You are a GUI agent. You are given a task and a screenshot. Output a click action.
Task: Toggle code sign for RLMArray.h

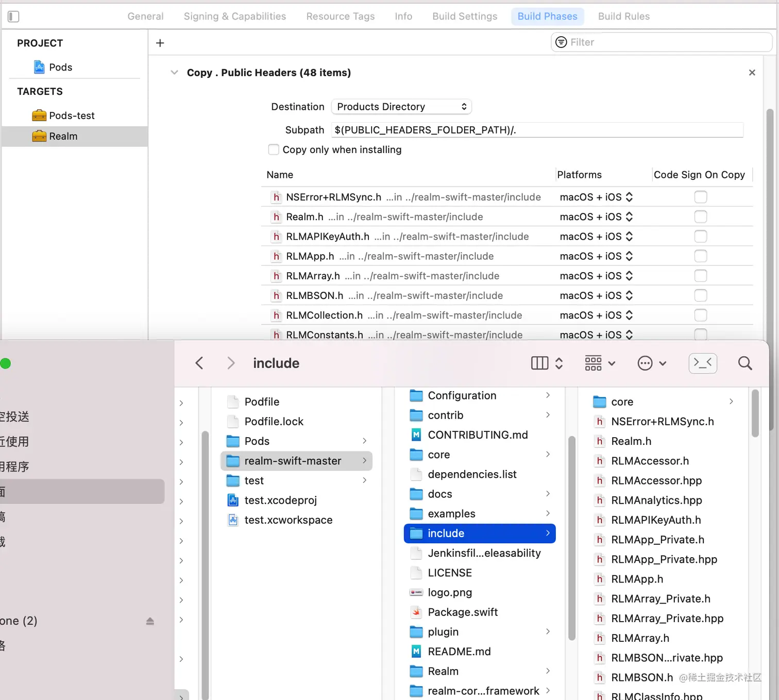coord(701,276)
